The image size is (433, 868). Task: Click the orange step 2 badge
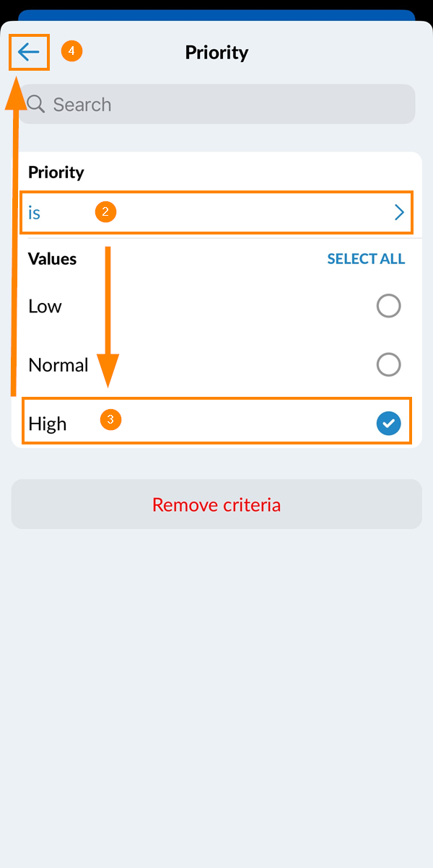105,211
